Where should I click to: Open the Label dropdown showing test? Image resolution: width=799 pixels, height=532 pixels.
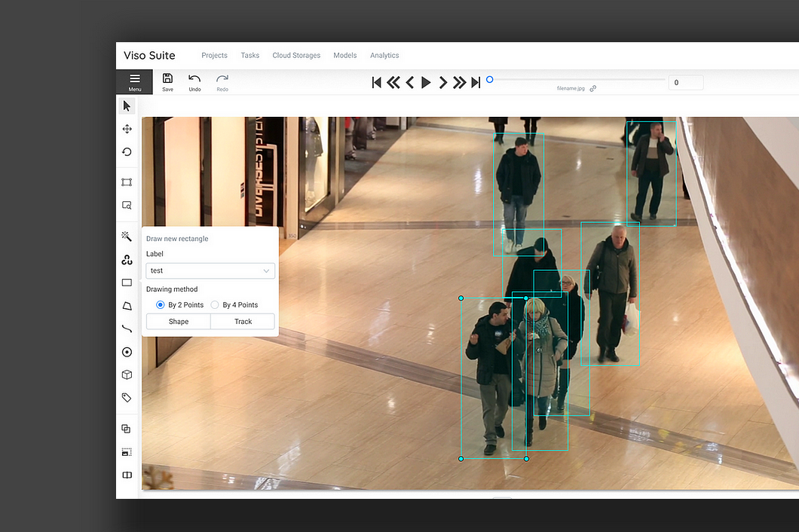pos(210,271)
